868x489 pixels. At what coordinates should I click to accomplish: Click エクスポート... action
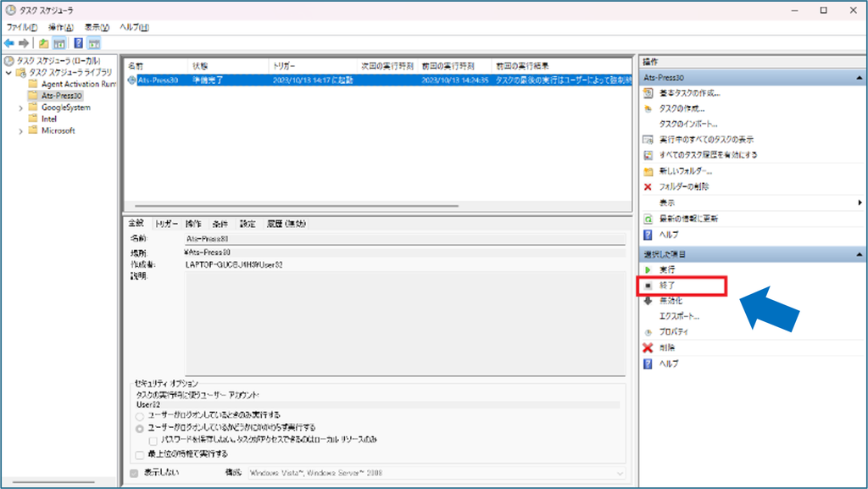679,316
